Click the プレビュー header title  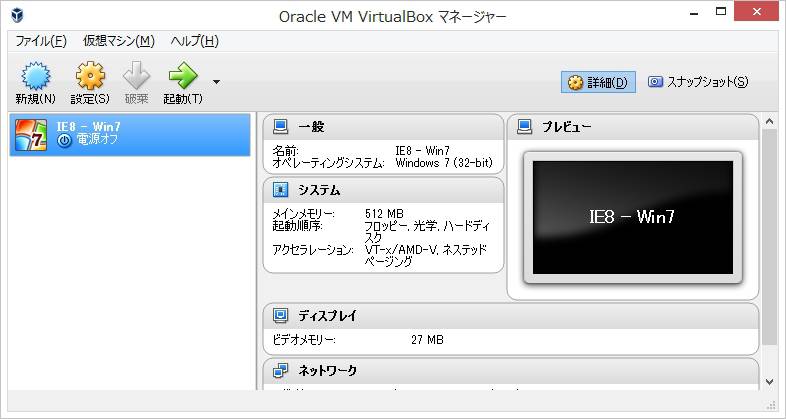tap(566, 127)
